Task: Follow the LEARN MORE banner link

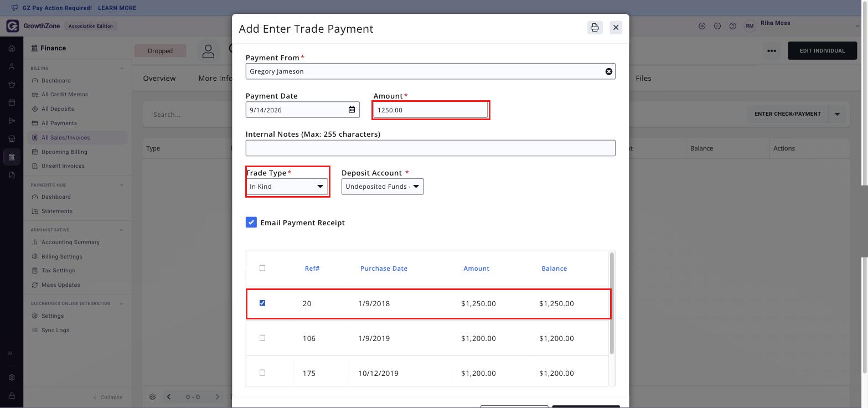Action: pos(117,8)
